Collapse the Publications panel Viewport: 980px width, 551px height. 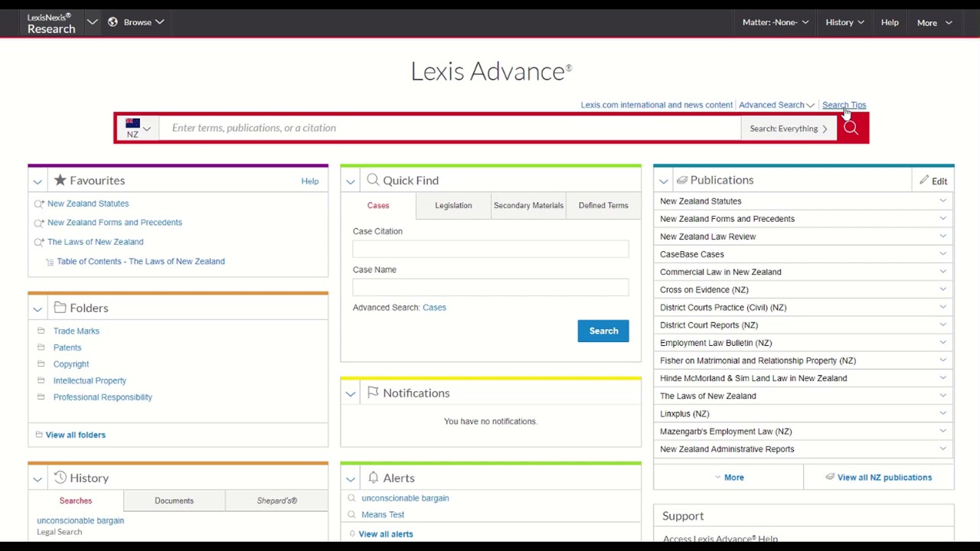pos(664,181)
